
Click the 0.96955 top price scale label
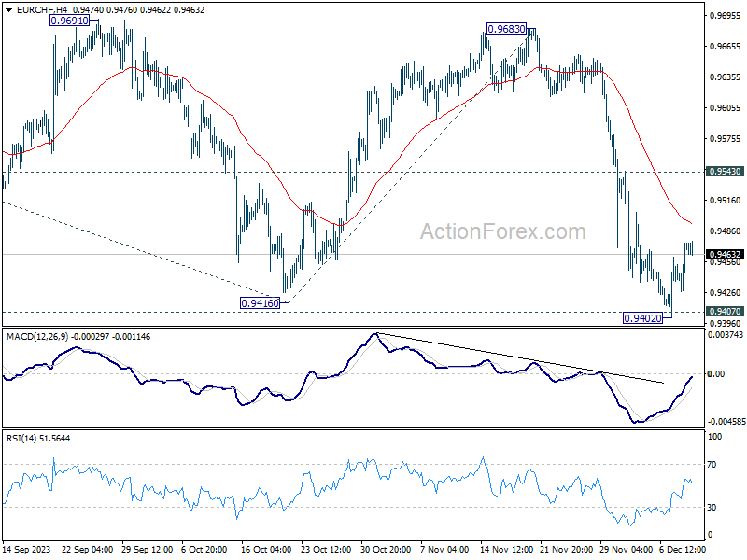tap(726, 15)
